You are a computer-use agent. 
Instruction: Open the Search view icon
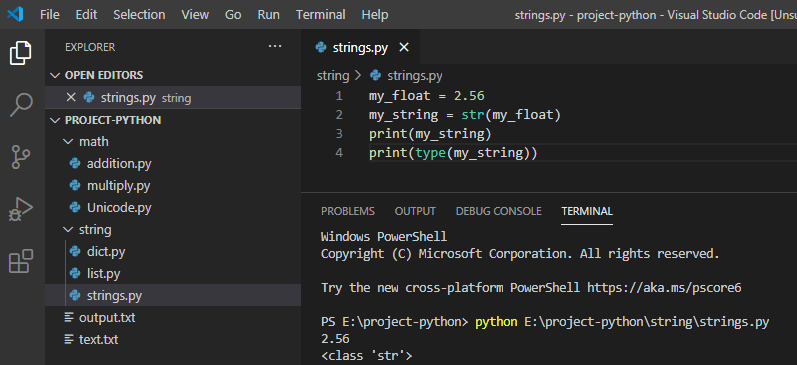[x=21, y=105]
